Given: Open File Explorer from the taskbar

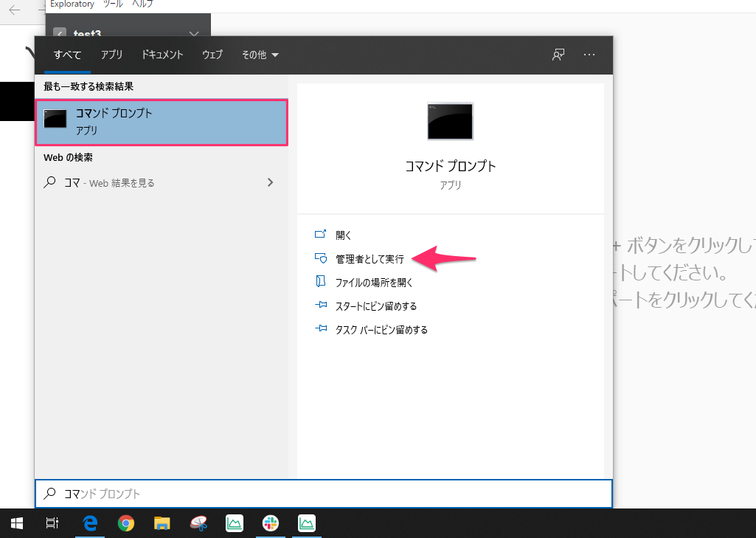Looking at the screenshot, I should 162,523.
